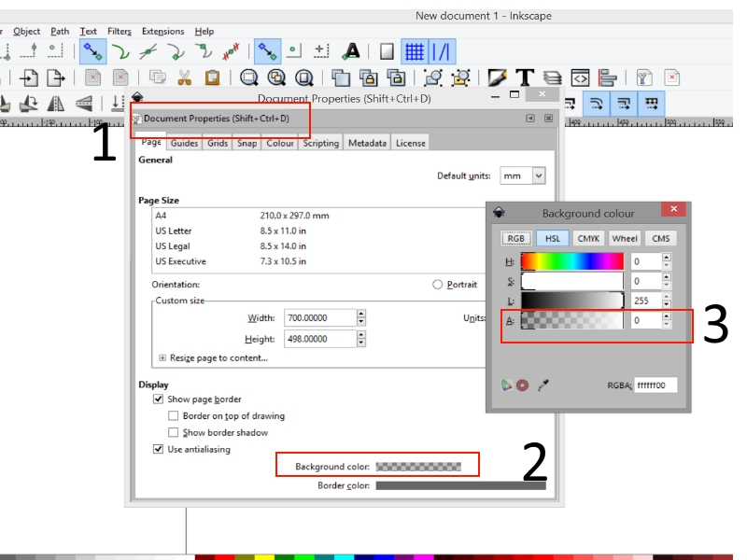747x560 pixels.
Task: Toggle the snap to grid icon
Action: coord(415,50)
